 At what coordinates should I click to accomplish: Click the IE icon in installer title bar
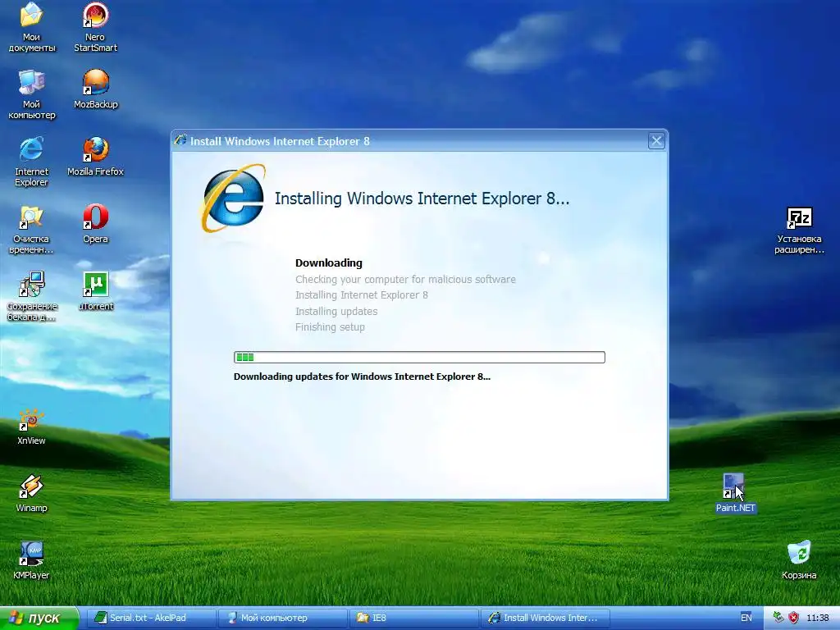(180, 140)
